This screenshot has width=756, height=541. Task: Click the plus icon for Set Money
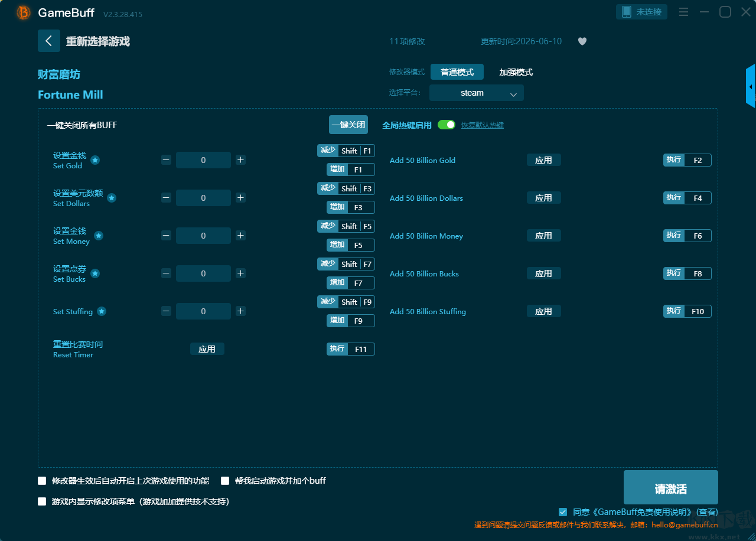point(240,236)
